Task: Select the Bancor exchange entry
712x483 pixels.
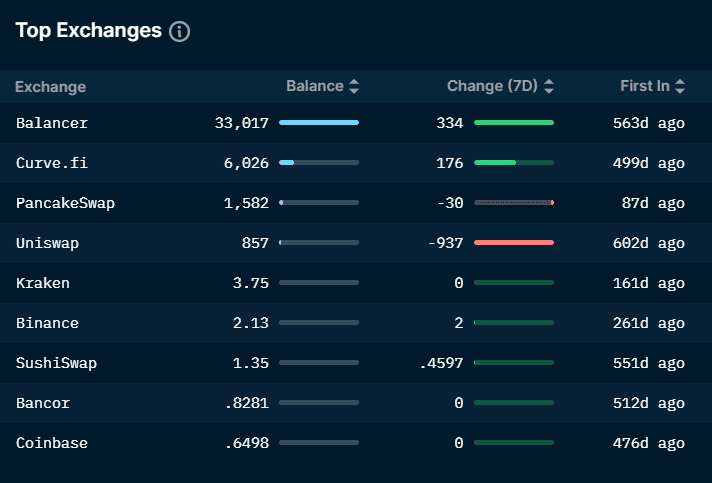Action: coord(43,403)
